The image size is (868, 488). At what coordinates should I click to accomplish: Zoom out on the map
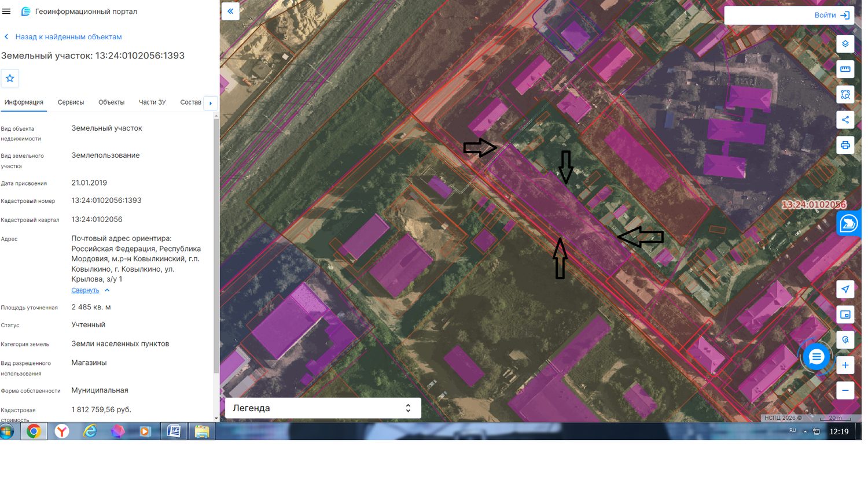tap(845, 390)
